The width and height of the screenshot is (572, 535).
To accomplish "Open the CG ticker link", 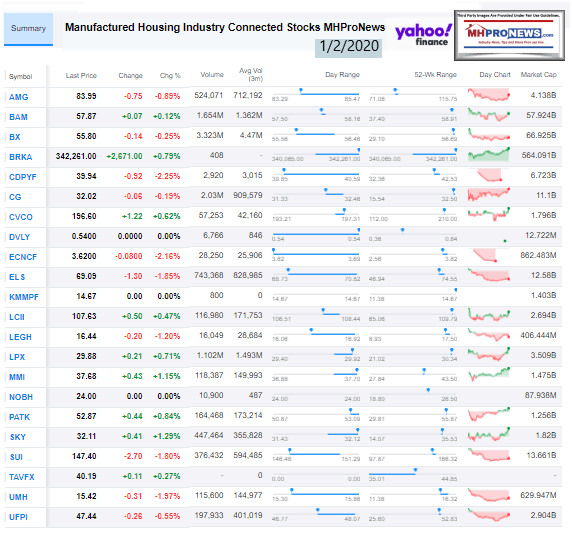I will point(15,197).
